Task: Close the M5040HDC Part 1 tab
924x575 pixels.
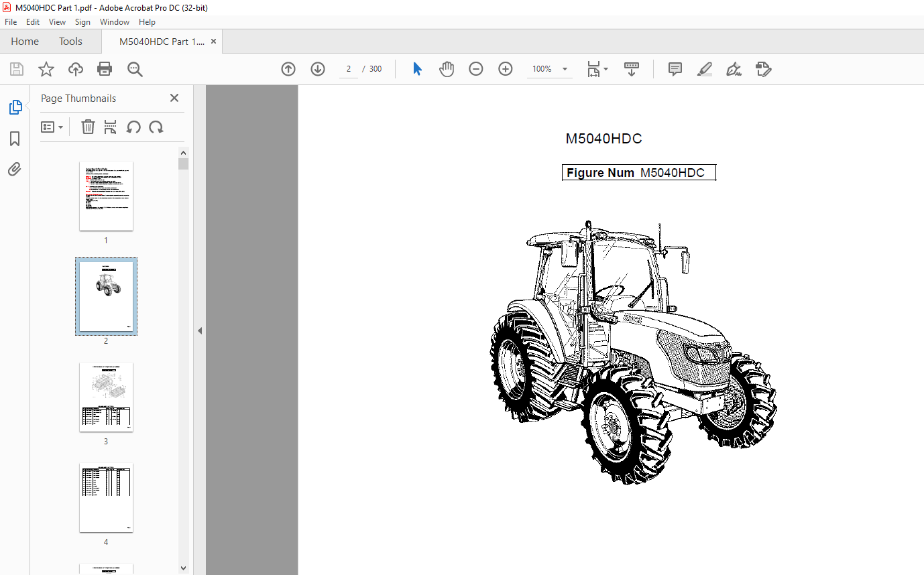Action: pos(214,42)
